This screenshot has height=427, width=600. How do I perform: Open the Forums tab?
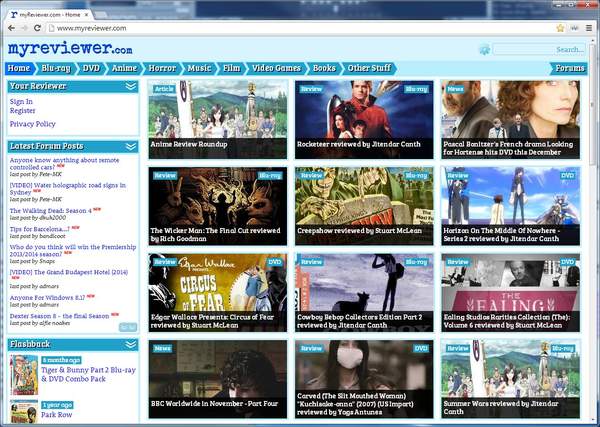pyautogui.click(x=569, y=68)
